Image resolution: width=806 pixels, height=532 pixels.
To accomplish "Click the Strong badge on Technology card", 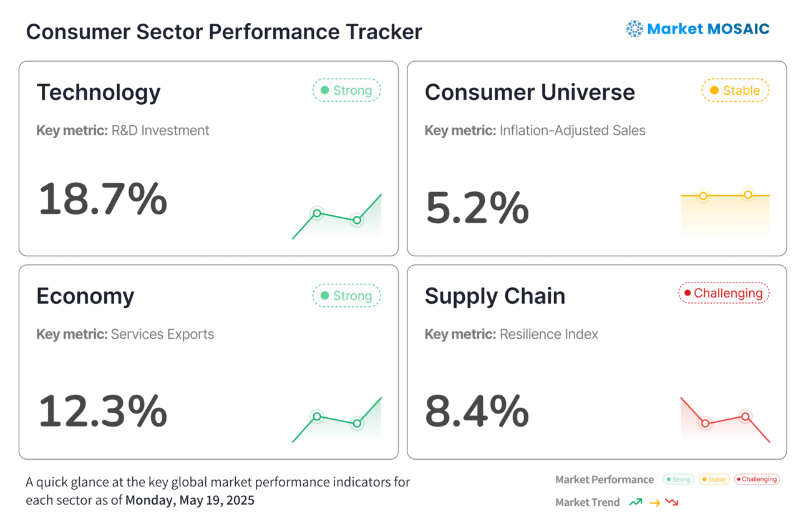I will point(347,90).
